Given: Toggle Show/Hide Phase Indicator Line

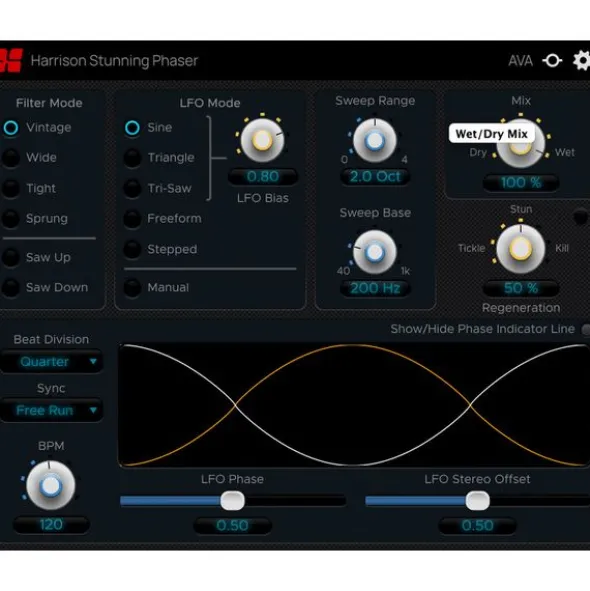Looking at the screenshot, I should (x=586, y=329).
